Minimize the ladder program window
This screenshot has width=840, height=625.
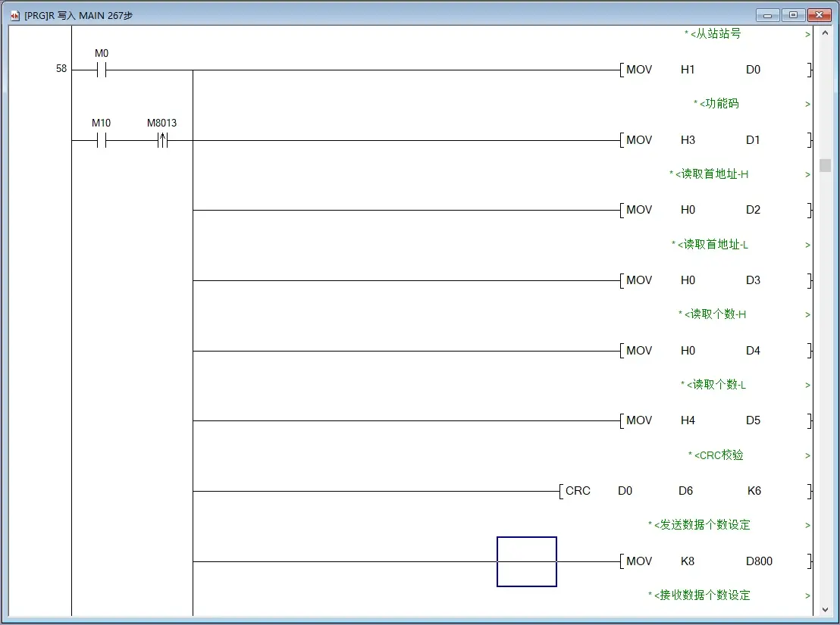click(767, 15)
